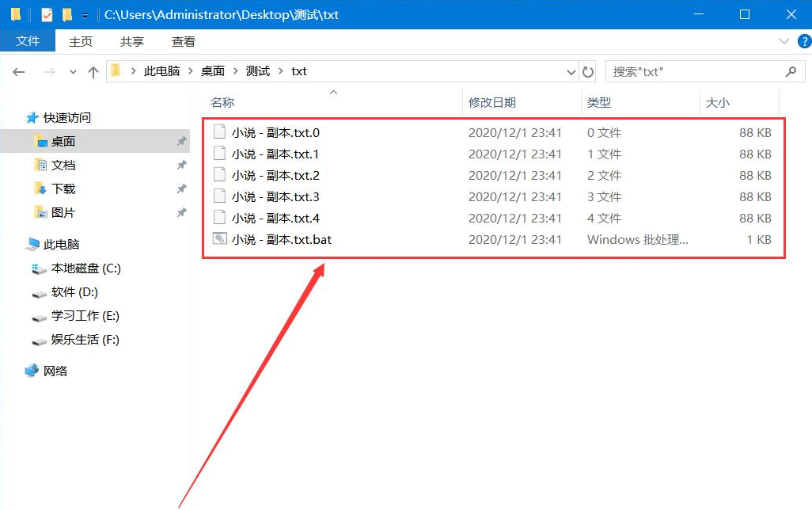Expand chevron after 测试 breadcrumb

point(281,71)
